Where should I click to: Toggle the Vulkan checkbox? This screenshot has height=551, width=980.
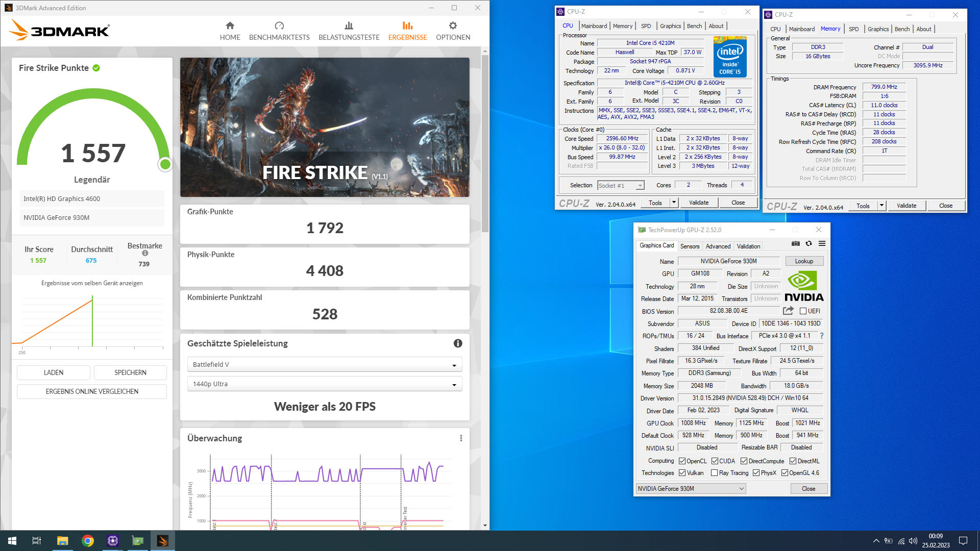tap(682, 473)
